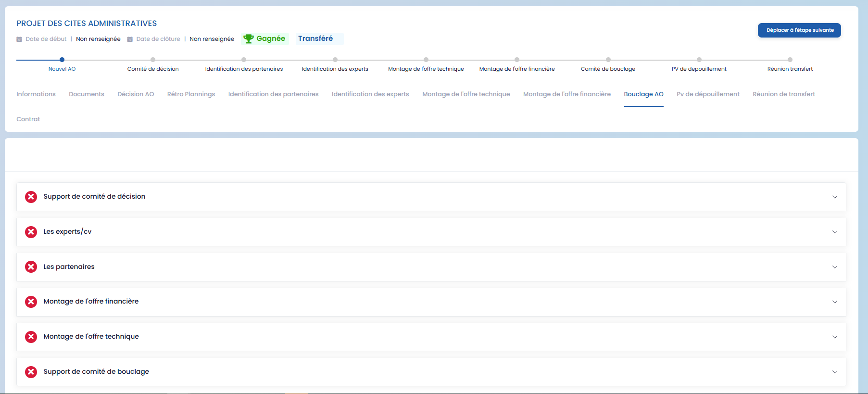
Task: Open the Contrat tab
Action: (x=28, y=119)
